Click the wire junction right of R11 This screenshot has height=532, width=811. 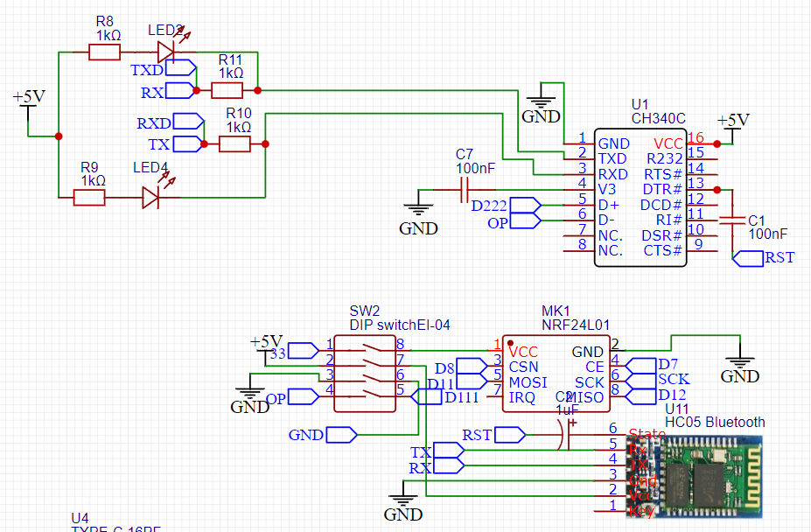click(x=257, y=91)
